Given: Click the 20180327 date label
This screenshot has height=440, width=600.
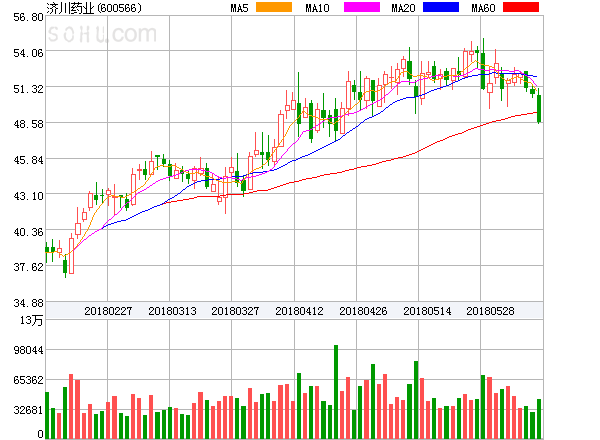Looking at the screenshot, I should tap(235, 311).
